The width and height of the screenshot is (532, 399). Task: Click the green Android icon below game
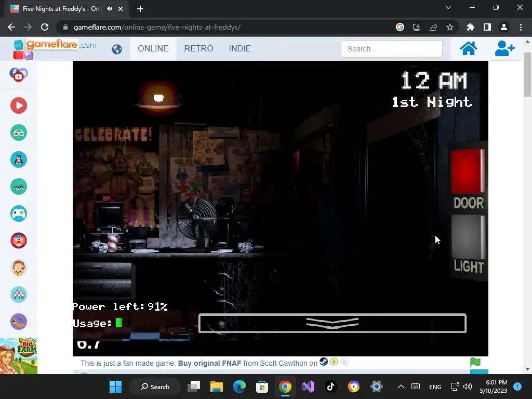[x=334, y=362]
